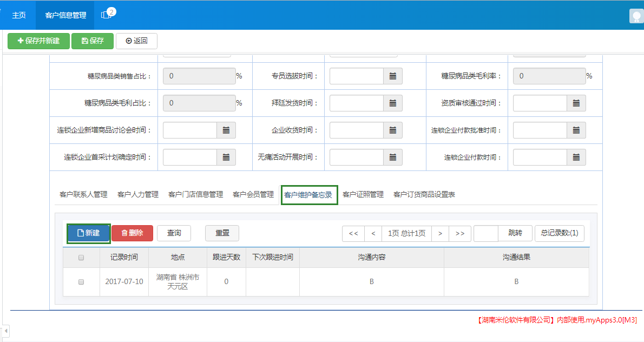The image size is (644, 342).
Task: Go to last page with >> button
Action: coord(459,233)
